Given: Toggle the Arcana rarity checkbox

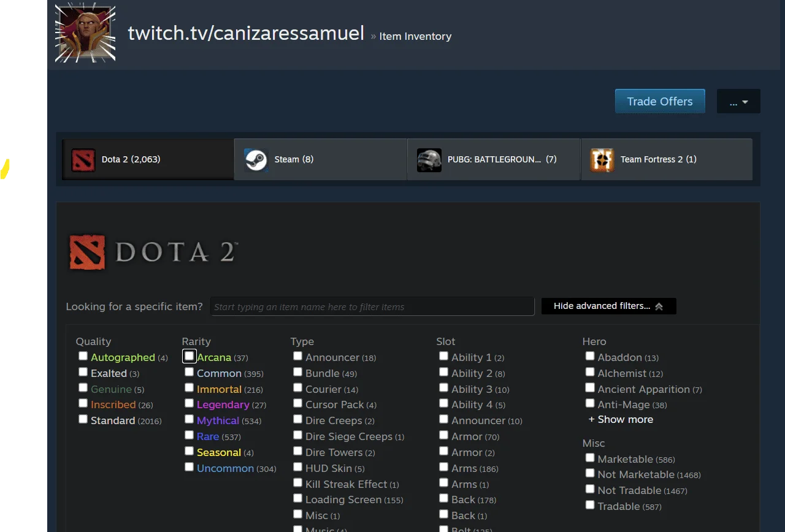Looking at the screenshot, I should pyautogui.click(x=189, y=356).
